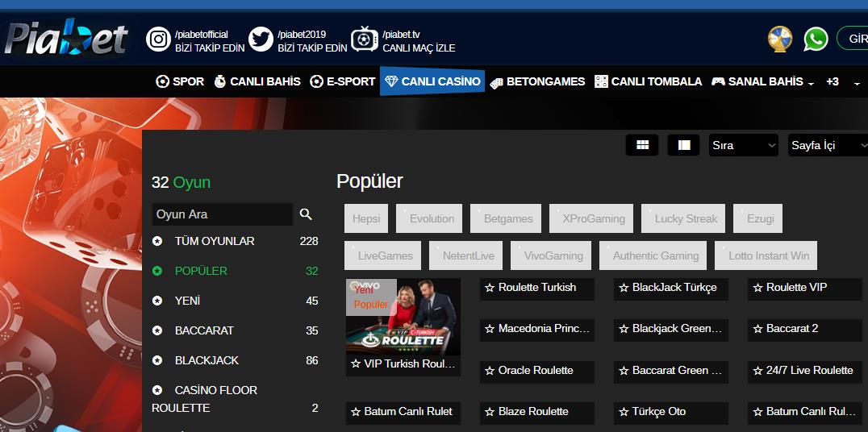Switch to list view layout icon
This screenshot has width=868, height=432.
coord(683,145)
